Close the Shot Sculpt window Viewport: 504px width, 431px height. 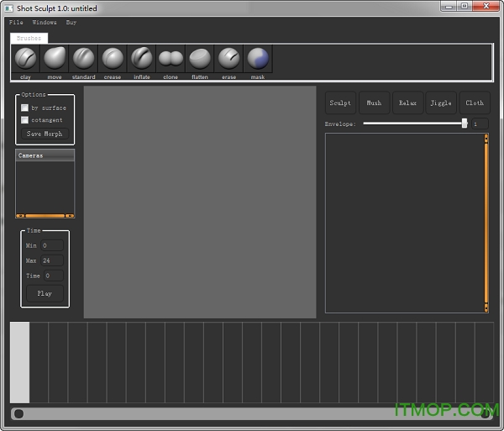coord(486,7)
